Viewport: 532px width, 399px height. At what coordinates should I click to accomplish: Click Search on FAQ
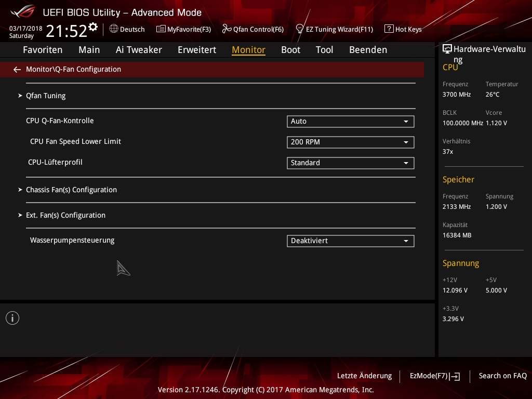click(503, 376)
